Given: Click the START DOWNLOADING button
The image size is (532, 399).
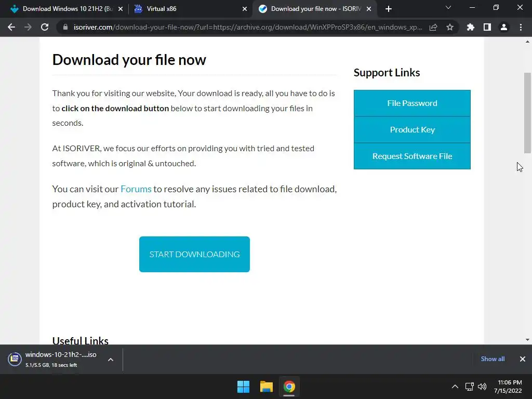Looking at the screenshot, I should click(x=194, y=254).
